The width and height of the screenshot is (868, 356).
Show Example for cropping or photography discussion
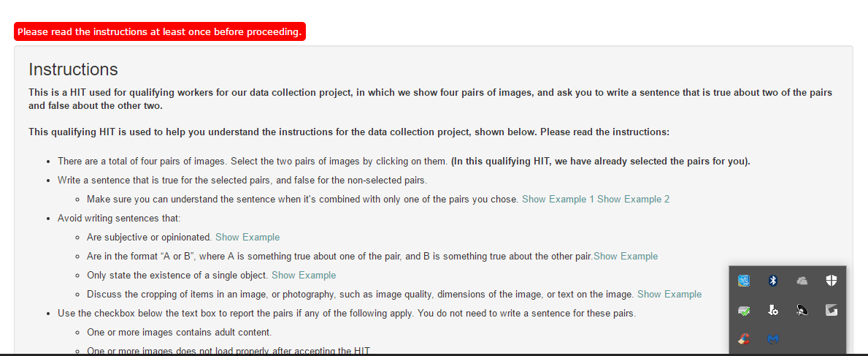tap(669, 295)
